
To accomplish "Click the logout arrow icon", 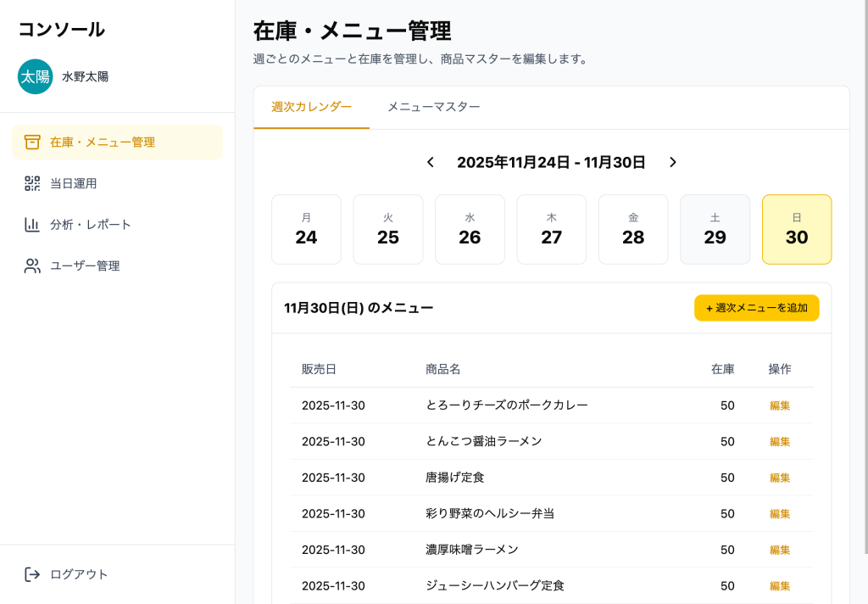I will (x=32, y=574).
